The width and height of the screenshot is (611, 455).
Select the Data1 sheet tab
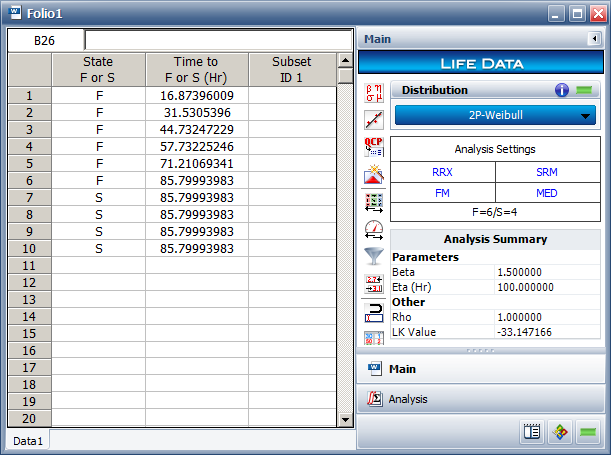pos(27,439)
